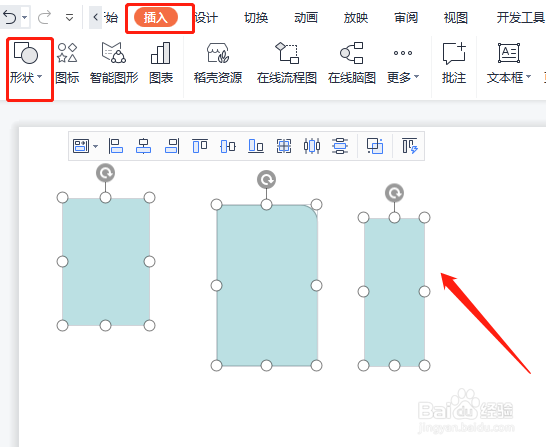The width and height of the screenshot is (546, 447).
Task: Open 稻壳资源 resources
Action: [x=218, y=63]
